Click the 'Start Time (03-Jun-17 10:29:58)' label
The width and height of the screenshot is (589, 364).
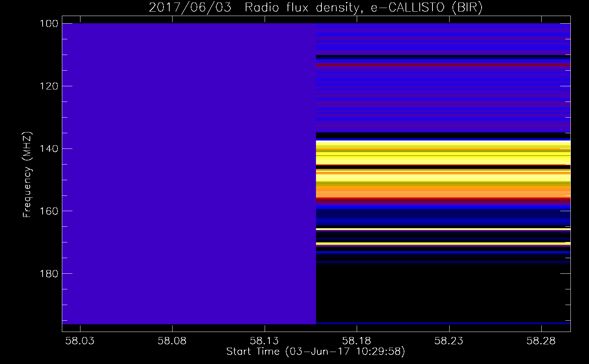pos(316,352)
